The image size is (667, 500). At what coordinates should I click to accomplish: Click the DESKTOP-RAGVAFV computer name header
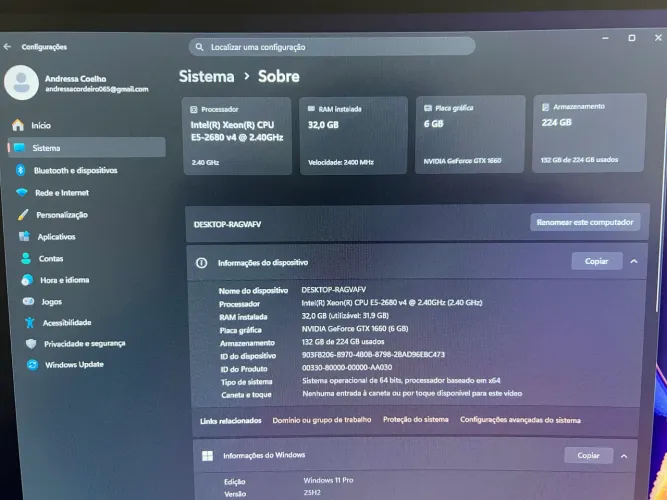228,224
